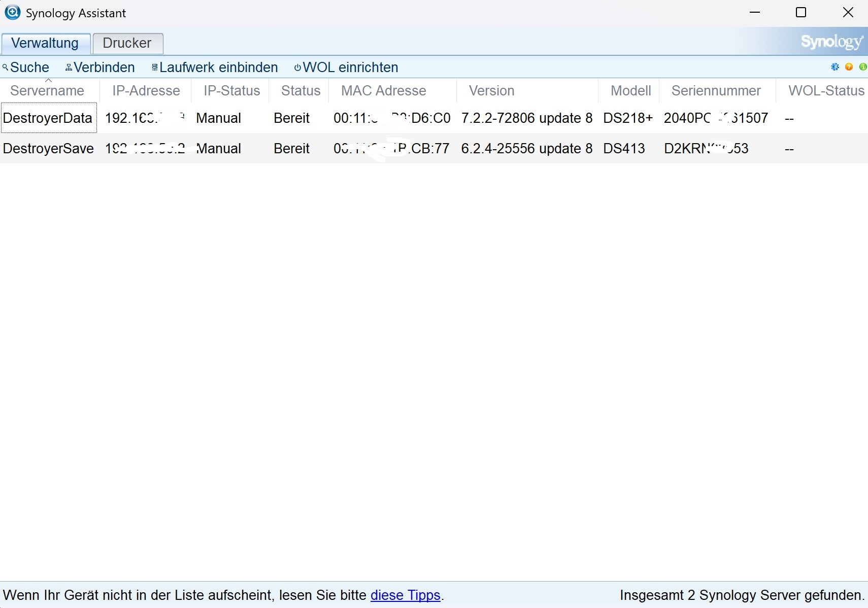Sort by the Seriennummer column header
The width and height of the screenshot is (868, 608).
(x=716, y=91)
